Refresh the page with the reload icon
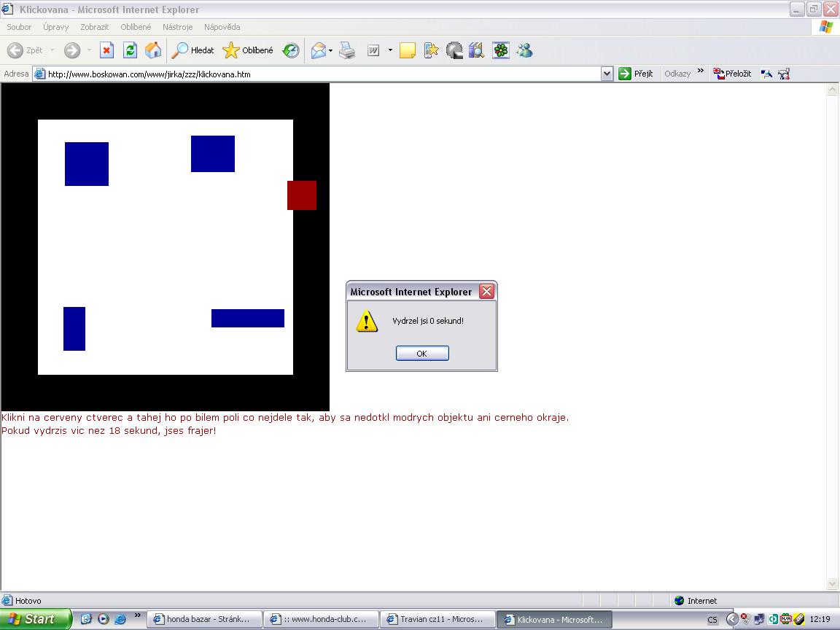 click(x=131, y=50)
